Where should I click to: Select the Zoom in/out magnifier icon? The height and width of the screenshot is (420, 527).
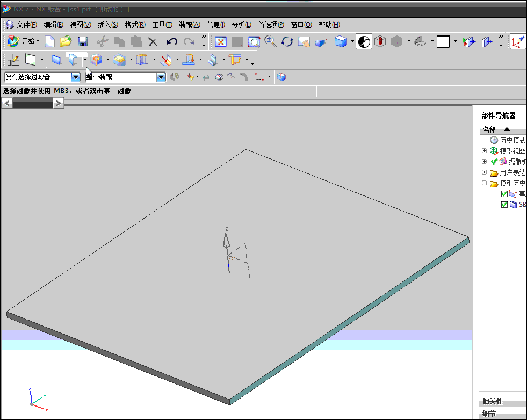(270, 42)
